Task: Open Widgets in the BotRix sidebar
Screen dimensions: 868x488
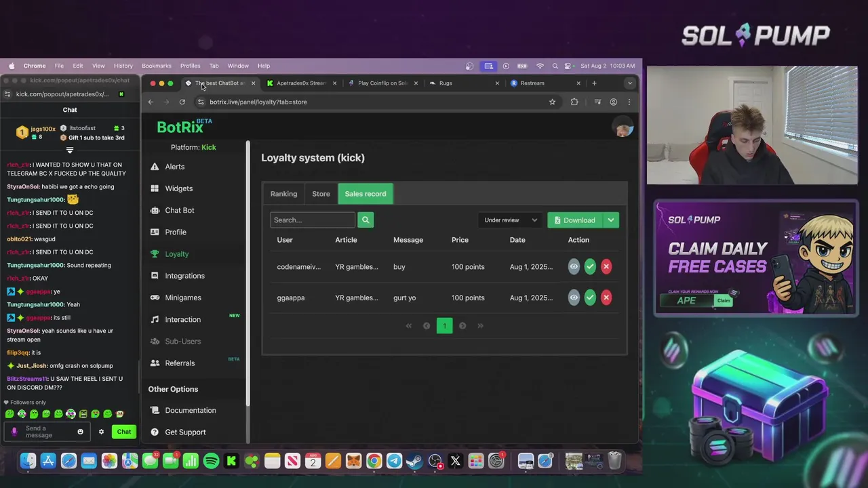Action: [x=172, y=188]
